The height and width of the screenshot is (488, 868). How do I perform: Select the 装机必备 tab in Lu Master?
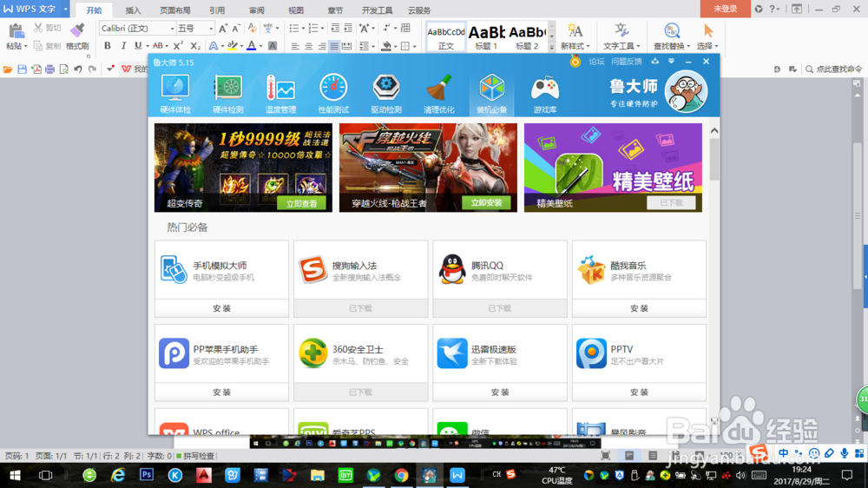click(x=491, y=93)
